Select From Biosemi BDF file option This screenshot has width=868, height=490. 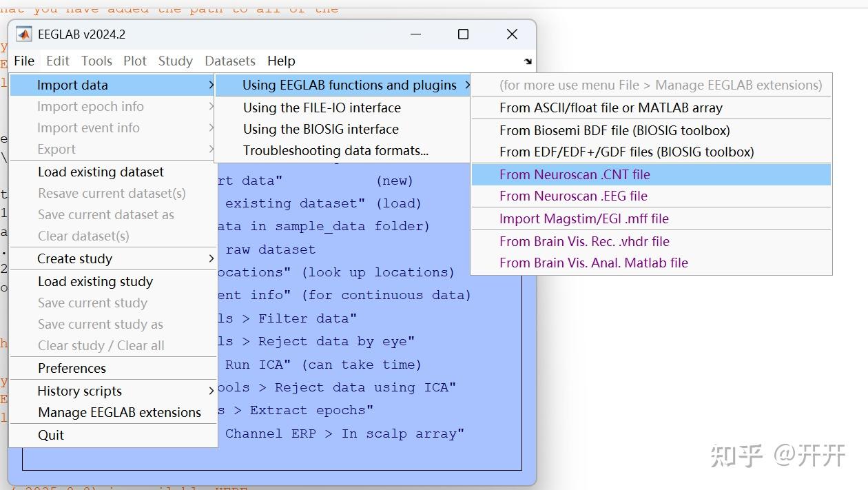(652, 130)
